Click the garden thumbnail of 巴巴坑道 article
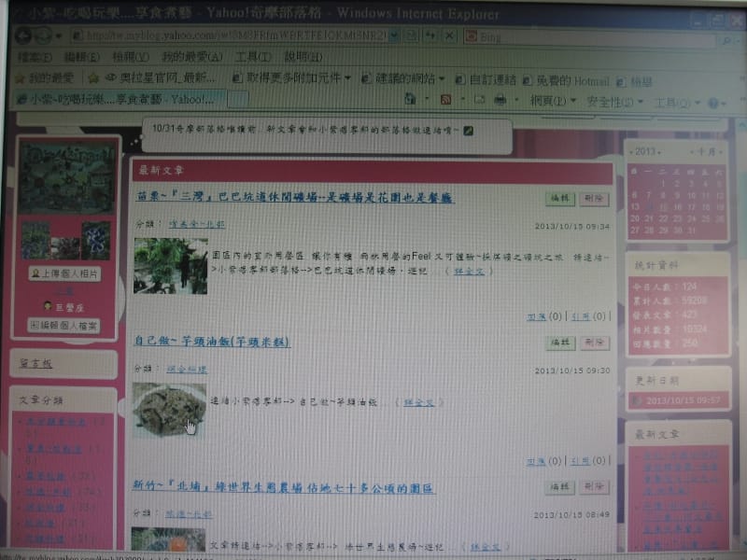 pyautogui.click(x=171, y=266)
